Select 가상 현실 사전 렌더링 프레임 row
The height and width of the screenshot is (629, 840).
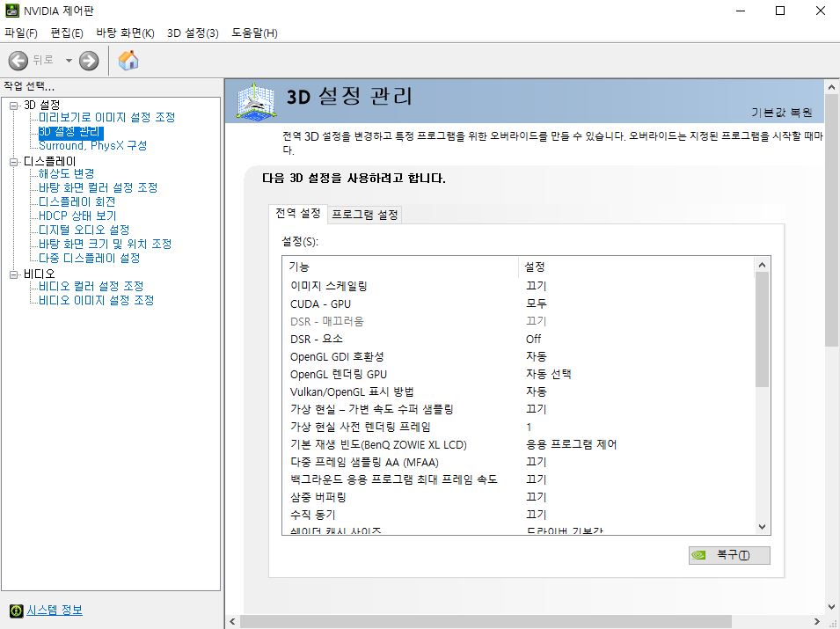518,427
